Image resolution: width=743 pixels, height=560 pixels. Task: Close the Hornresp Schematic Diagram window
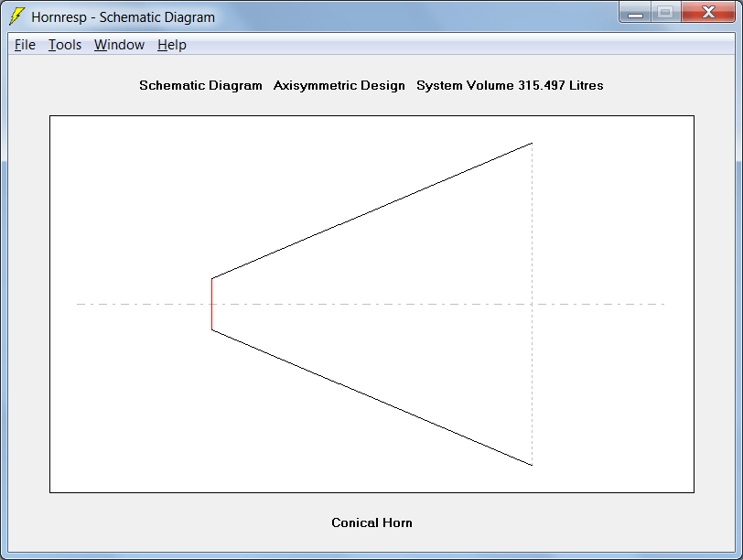pos(708,12)
